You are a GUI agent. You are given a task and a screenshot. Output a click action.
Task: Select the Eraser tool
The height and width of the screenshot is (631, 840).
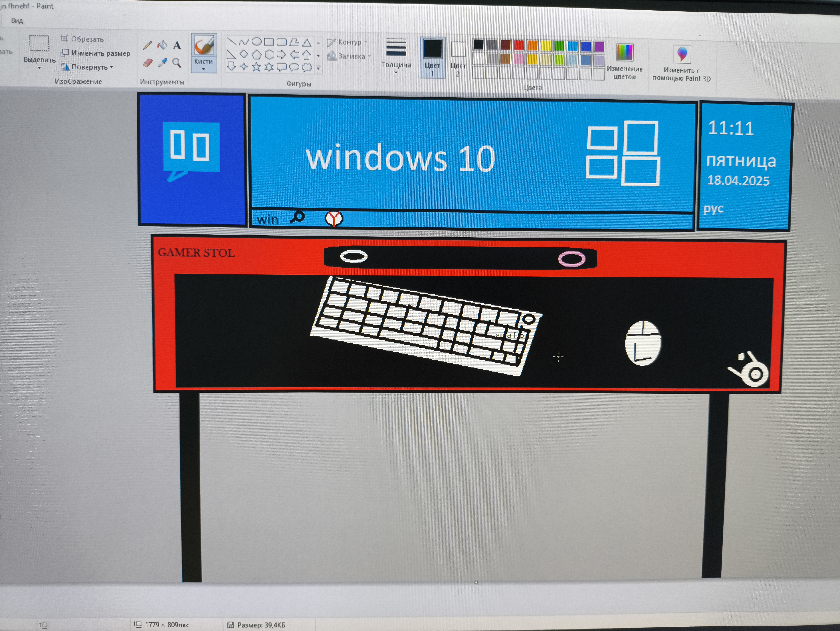[148, 63]
